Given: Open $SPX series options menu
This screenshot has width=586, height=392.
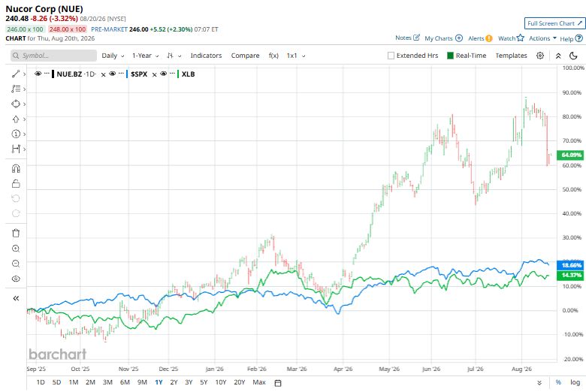Looking at the screenshot, I should (x=121, y=74).
